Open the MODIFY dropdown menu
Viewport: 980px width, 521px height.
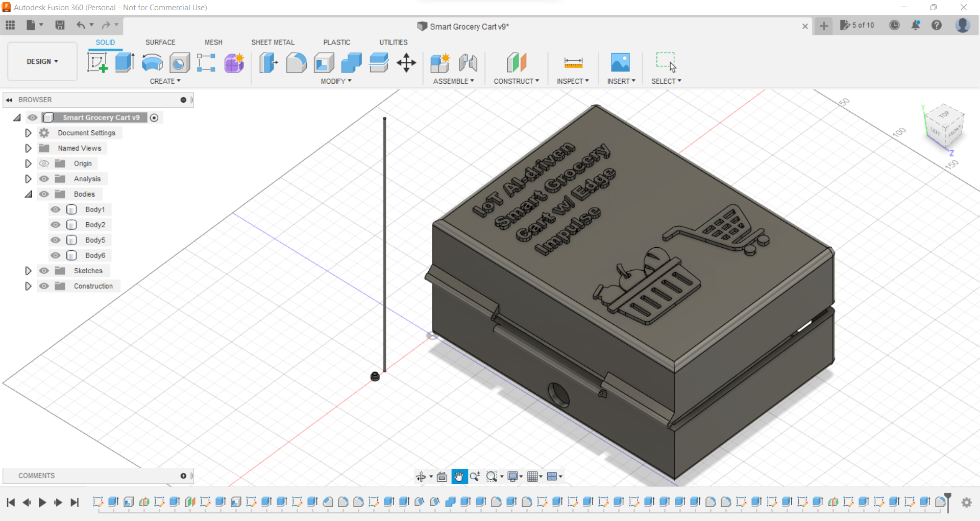pos(336,81)
